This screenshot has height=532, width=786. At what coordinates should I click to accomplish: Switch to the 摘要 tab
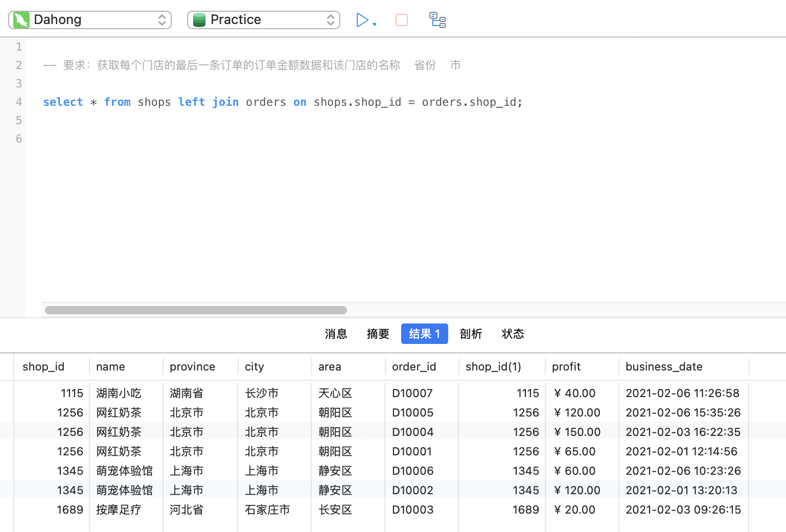[378, 334]
